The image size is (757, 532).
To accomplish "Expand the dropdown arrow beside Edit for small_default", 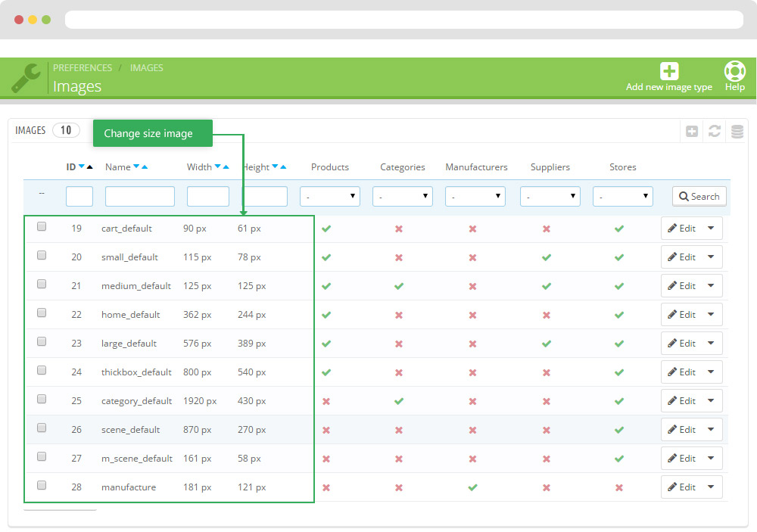I will point(711,257).
